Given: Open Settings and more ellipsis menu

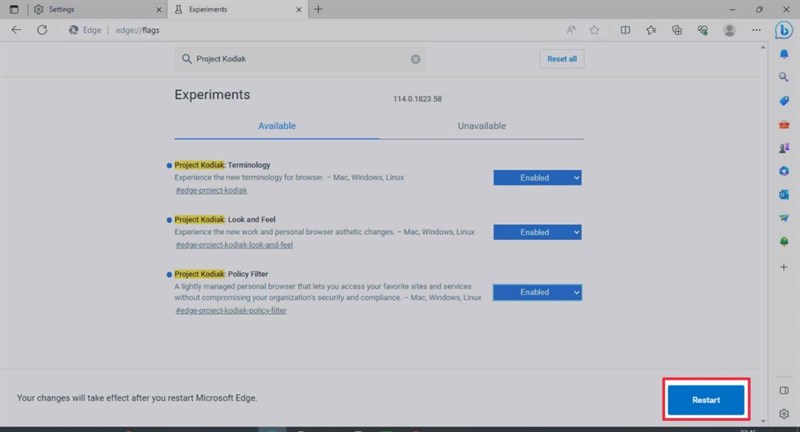Looking at the screenshot, I should point(756,30).
